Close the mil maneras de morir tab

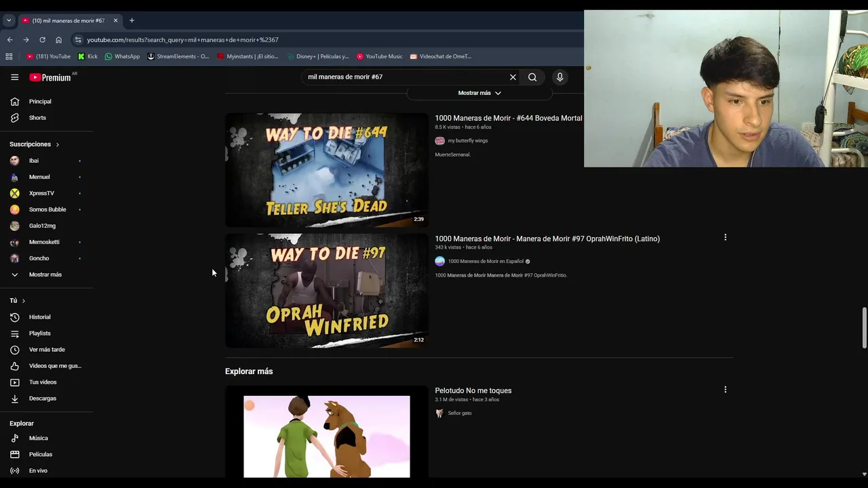[115, 20]
